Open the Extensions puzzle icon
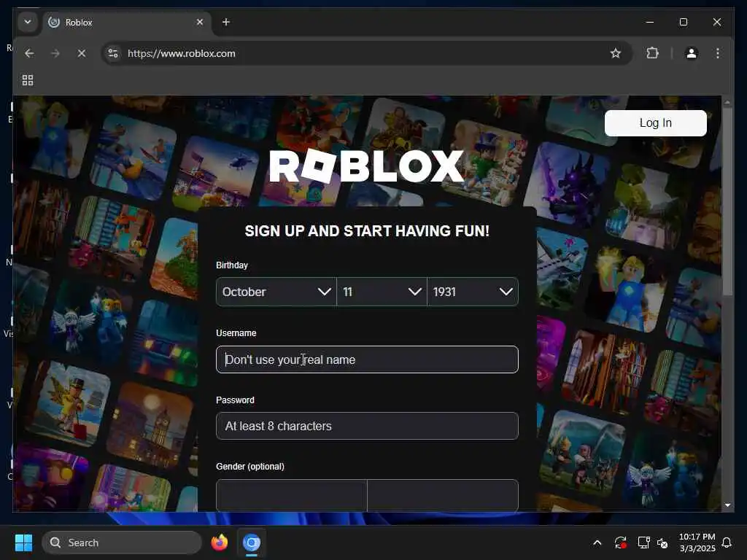The height and width of the screenshot is (560, 747). [653, 53]
